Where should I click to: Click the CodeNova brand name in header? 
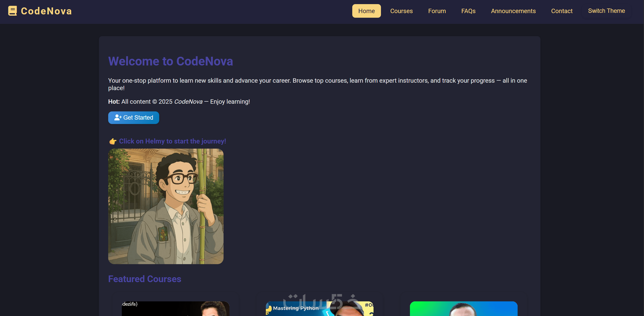[46, 11]
